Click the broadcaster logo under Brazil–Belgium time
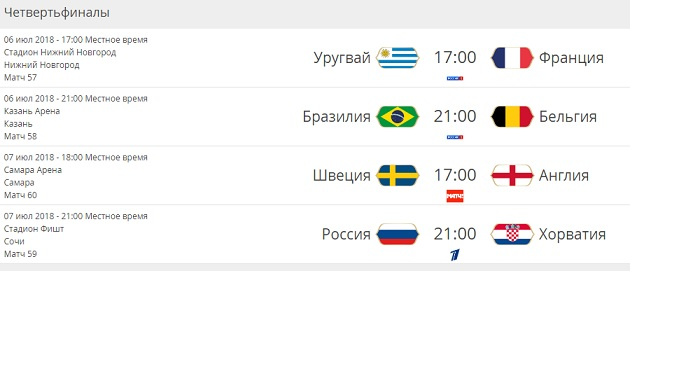 coord(455,137)
